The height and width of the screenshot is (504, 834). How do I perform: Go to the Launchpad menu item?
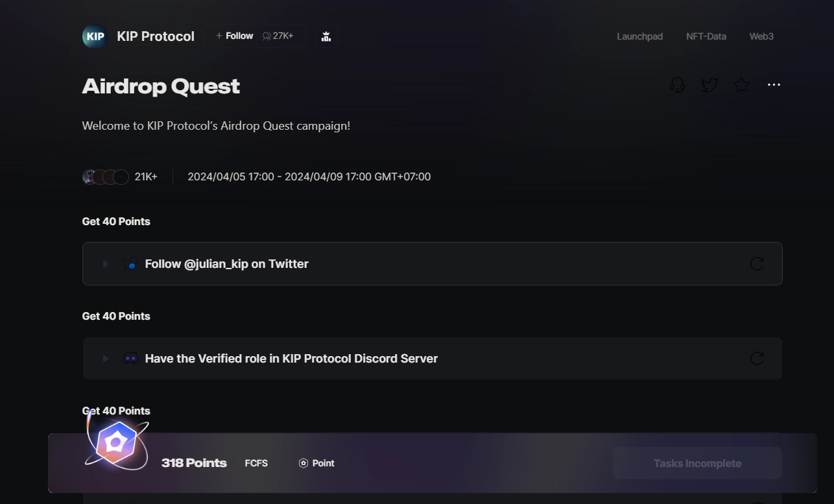pyautogui.click(x=639, y=36)
